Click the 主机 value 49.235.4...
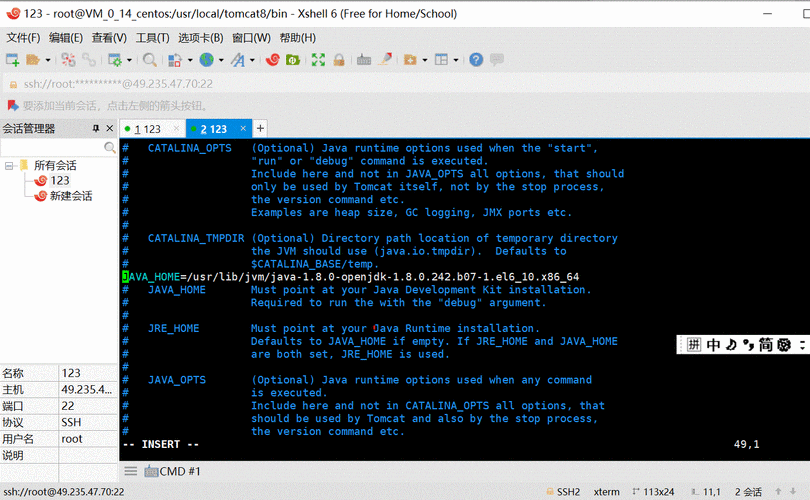This screenshot has height=500, width=810. click(x=86, y=389)
